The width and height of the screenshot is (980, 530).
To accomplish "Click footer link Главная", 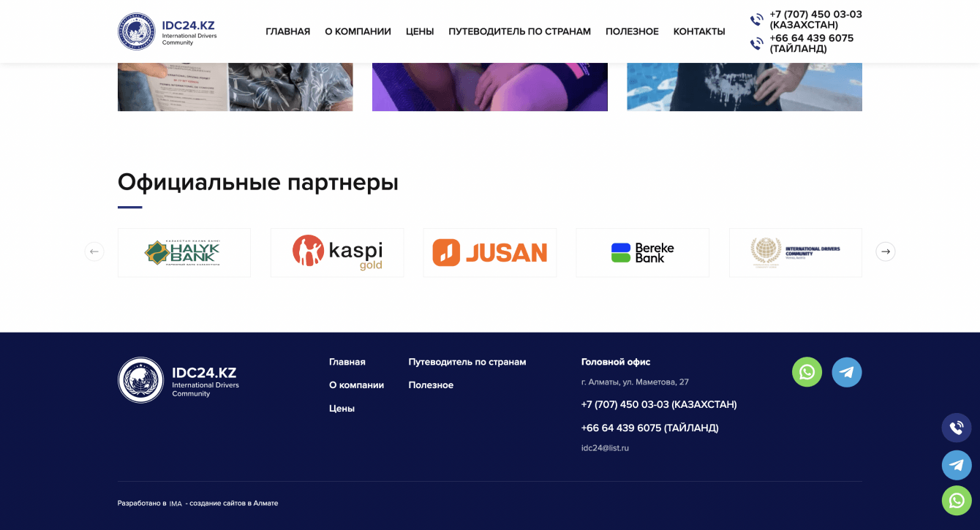I will click(347, 362).
